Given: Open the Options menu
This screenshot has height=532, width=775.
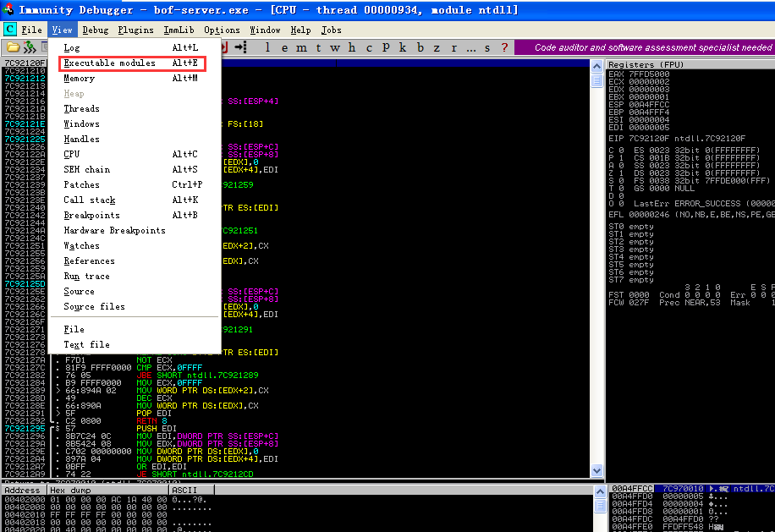Looking at the screenshot, I should point(222,30).
